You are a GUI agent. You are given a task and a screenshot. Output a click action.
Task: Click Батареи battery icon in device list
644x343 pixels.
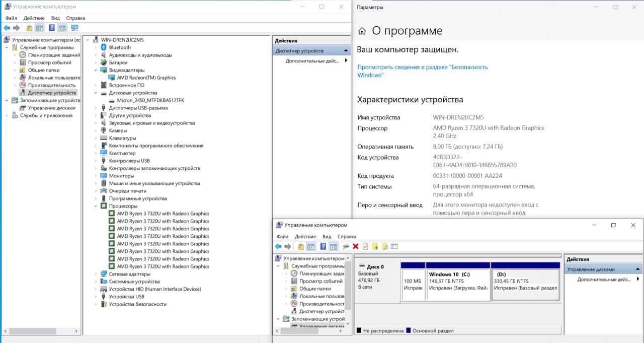pyautogui.click(x=104, y=62)
